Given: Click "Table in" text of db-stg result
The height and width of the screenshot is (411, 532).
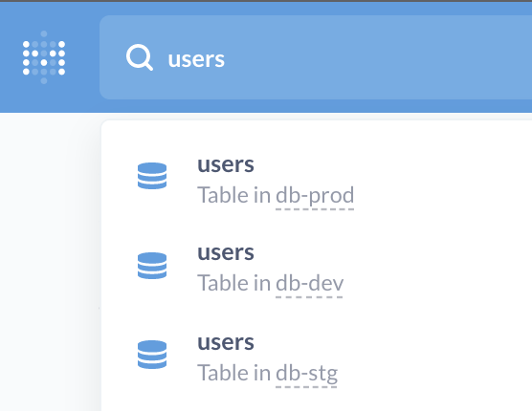Looking at the screenshot, I should (x=233, y=373).
